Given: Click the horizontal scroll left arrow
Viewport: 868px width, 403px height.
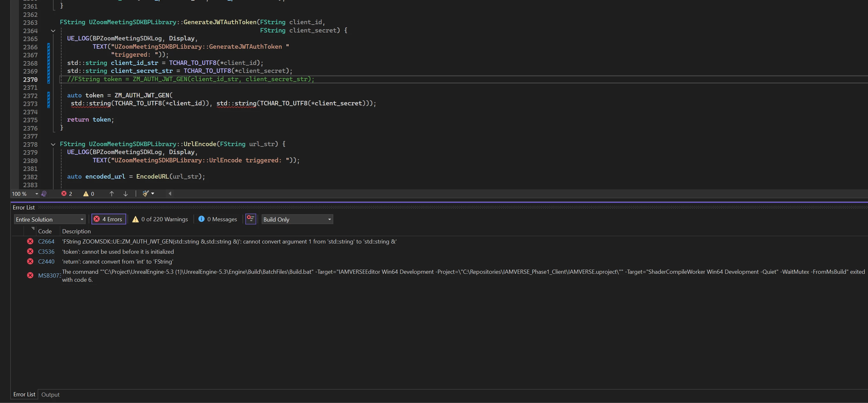Looking at the screenshot, I should (170, 194).
